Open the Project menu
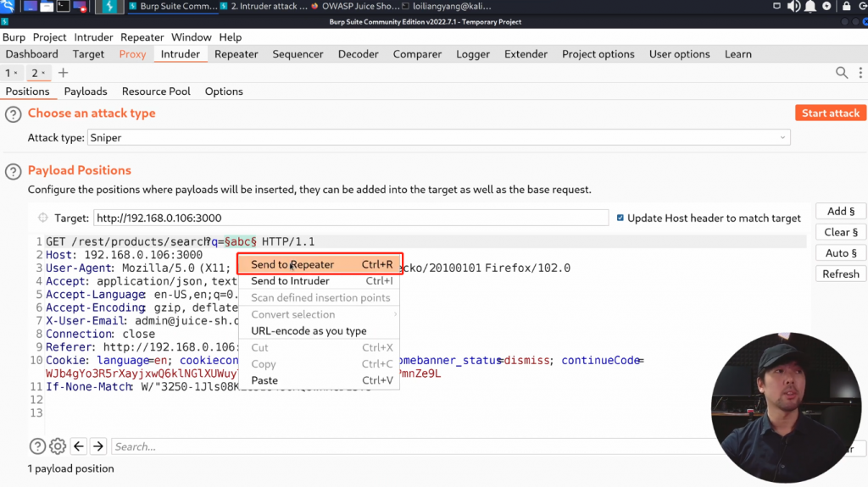The height and width of the screenshot is (487, 868). click(49, 37)
